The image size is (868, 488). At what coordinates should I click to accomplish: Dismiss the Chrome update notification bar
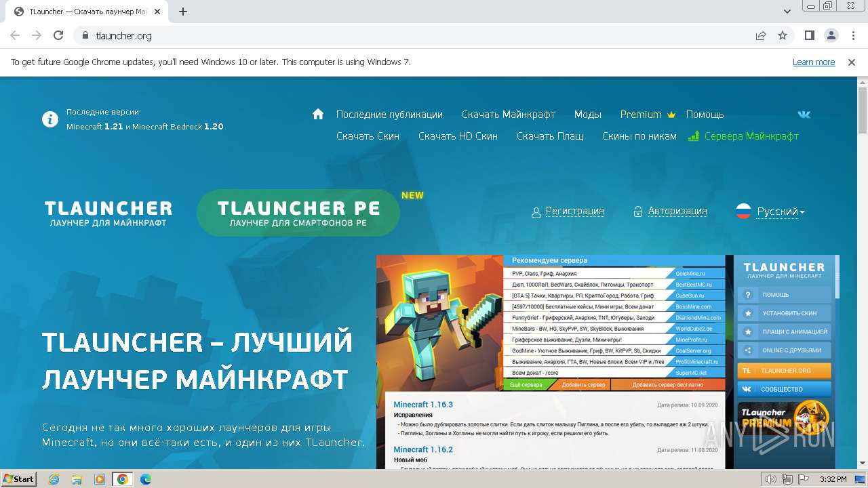[852, 62]
